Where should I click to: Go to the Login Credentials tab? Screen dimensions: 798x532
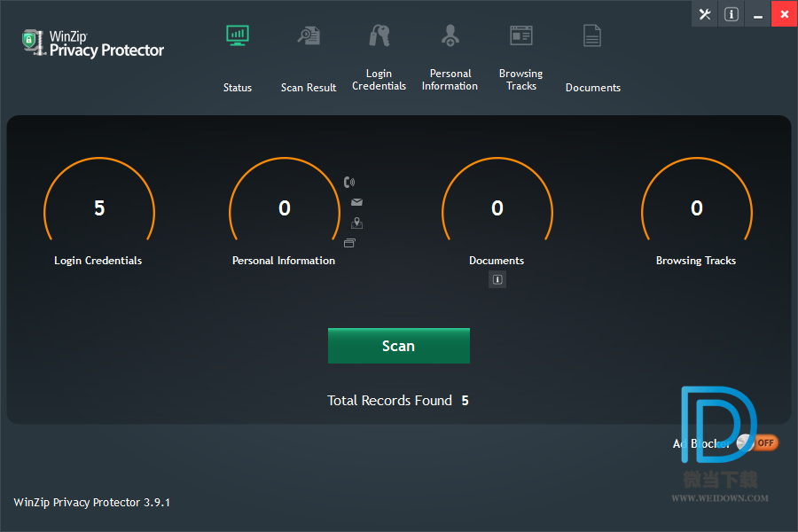tap(379, 80)
